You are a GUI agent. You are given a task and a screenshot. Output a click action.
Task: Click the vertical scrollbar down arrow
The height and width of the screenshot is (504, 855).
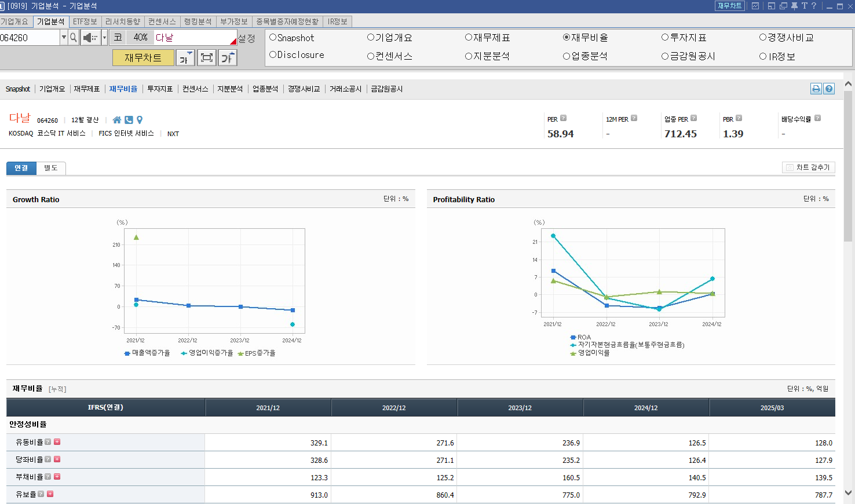point(848,493)
